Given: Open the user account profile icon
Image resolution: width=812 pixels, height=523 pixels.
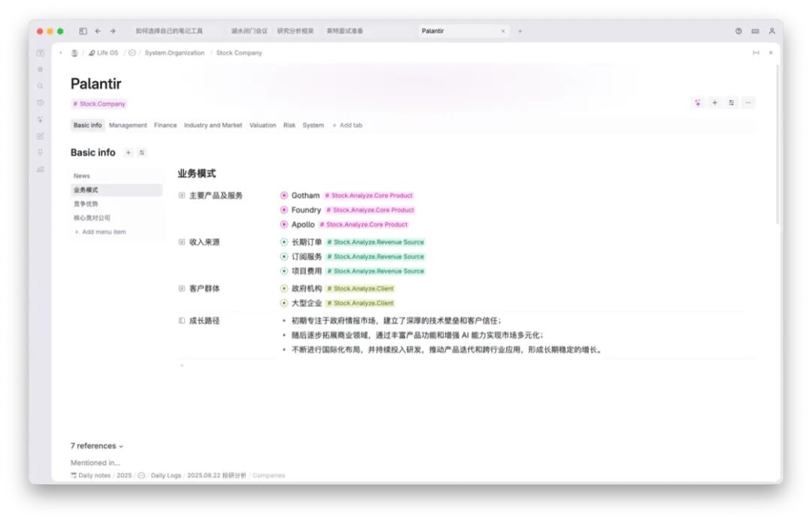Looking at the screenshot, I should point(771,31).
